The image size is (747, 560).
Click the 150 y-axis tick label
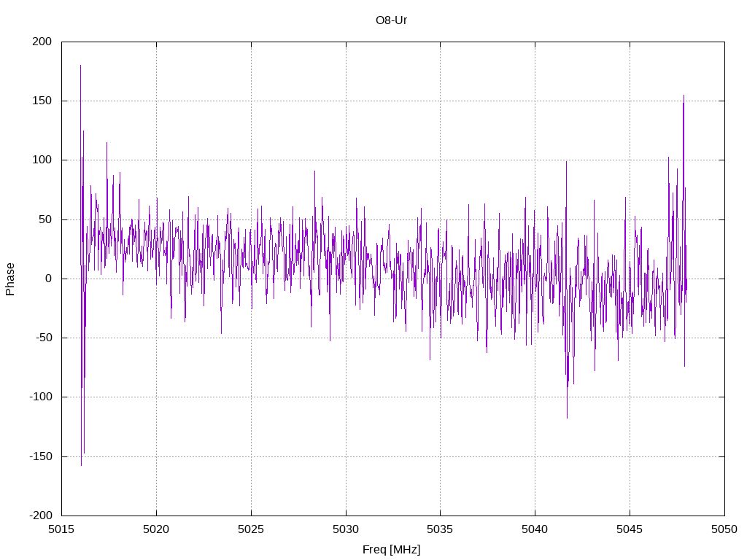[x=42, y=101]
